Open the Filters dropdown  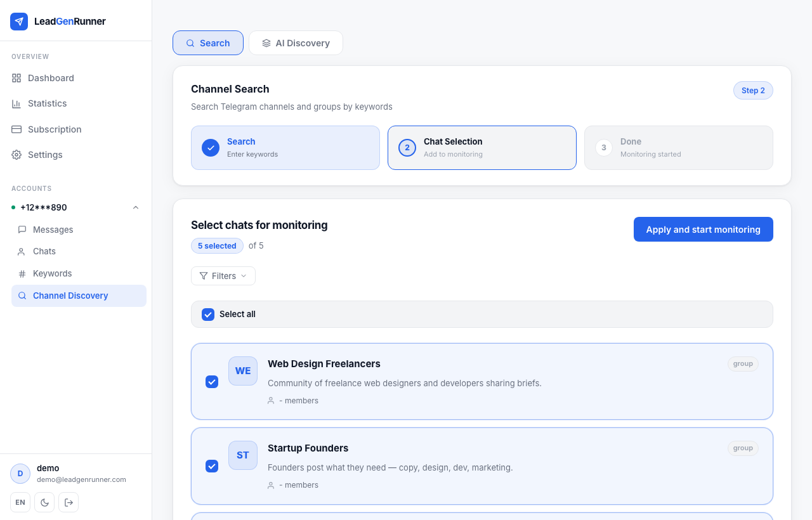point(223,276)
